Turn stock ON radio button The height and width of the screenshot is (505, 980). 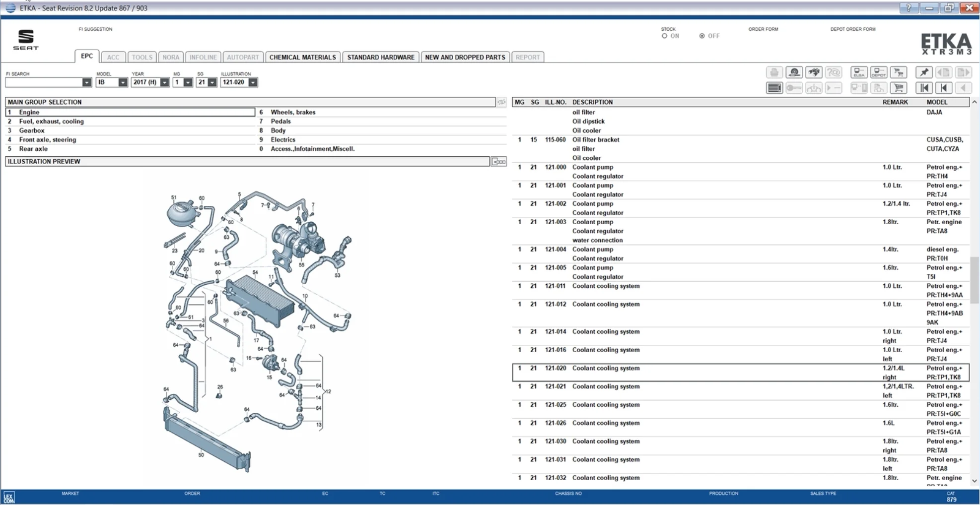point(664,36)
